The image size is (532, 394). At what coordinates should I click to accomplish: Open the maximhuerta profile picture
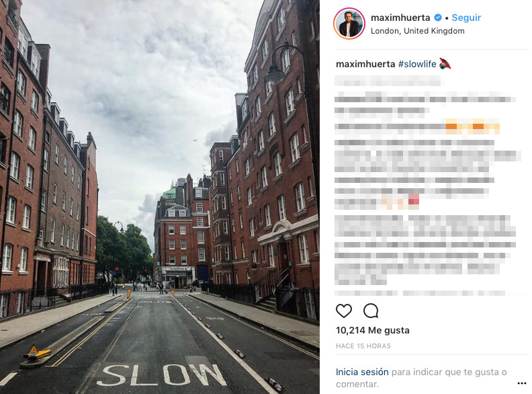click(x=349, y=24)
